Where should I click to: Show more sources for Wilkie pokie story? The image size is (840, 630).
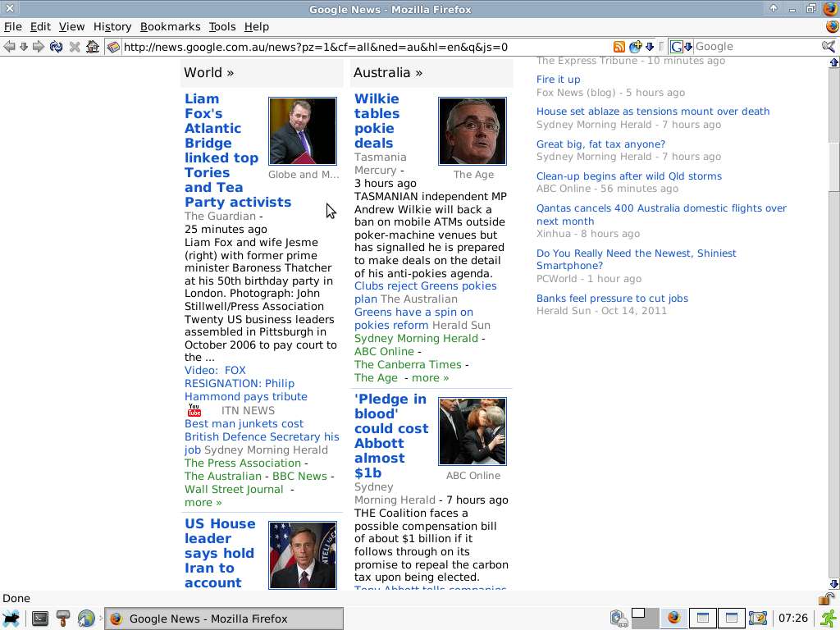[430, 377]
